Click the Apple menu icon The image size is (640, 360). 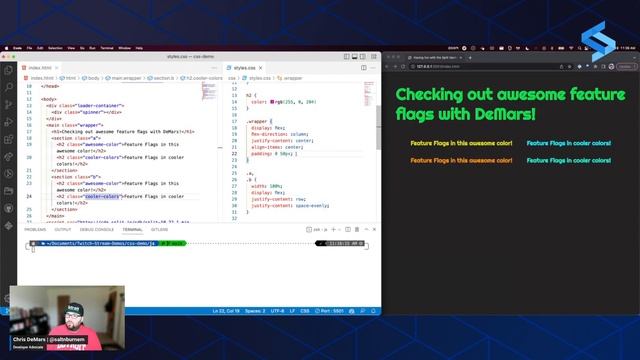coord(6,48)
